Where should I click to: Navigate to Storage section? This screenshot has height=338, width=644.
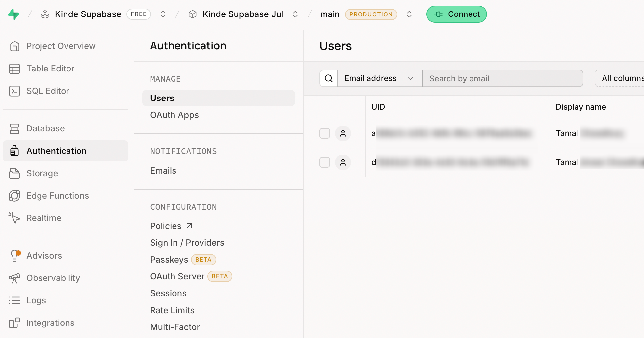[66, 173]
